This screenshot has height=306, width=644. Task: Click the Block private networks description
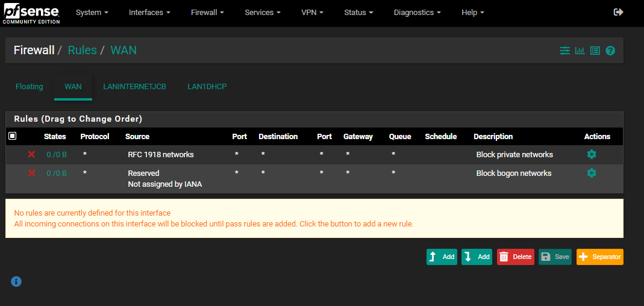click(x=514, y=154)
